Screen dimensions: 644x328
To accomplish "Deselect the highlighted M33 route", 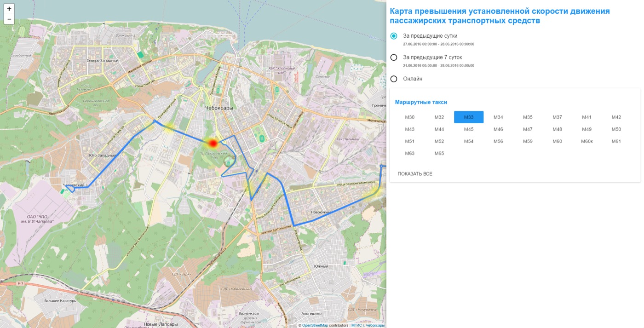I will [x=469, y=117].
